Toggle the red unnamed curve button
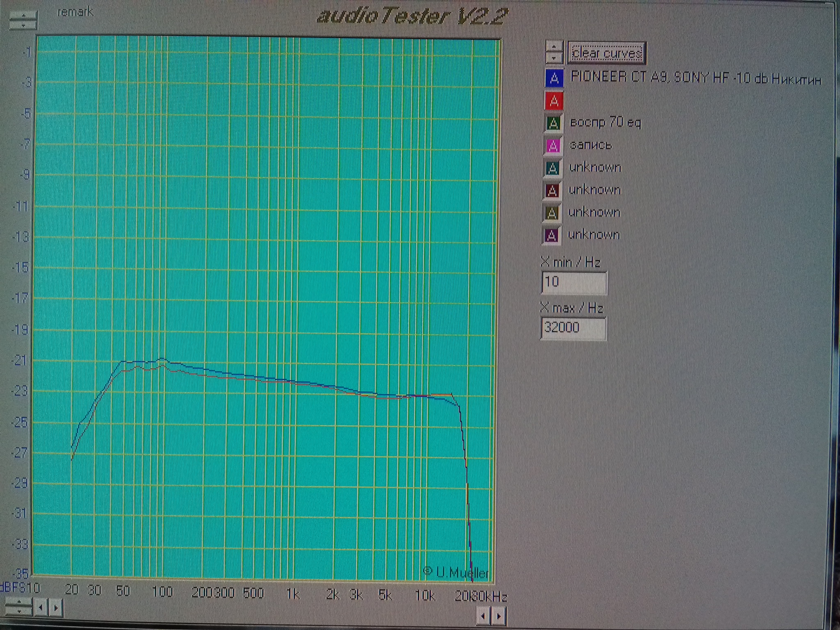Image resolution: width=840 pixels, height=630 pixels. pos(554,100)
